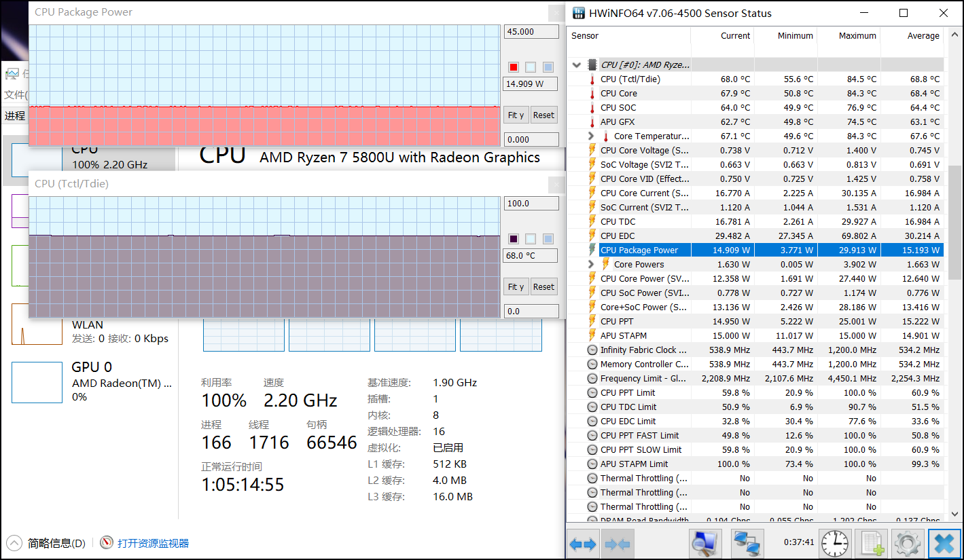
Task: Switch to the 进程 tab in Task Manager
Action: 15,116
